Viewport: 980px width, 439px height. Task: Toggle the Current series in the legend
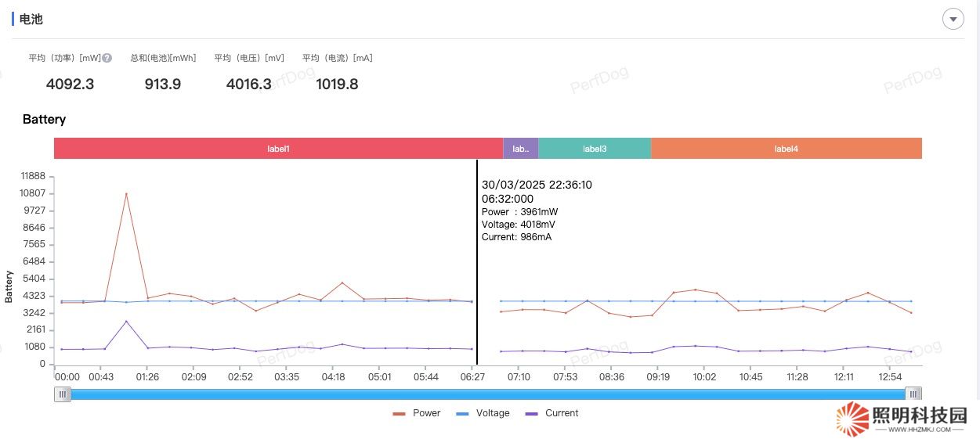coord(551,413)
